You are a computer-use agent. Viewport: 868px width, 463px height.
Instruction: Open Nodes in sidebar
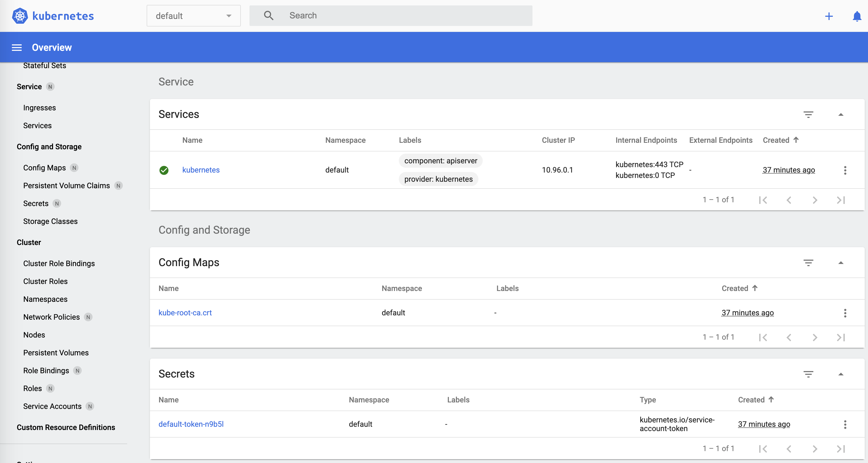34,335
